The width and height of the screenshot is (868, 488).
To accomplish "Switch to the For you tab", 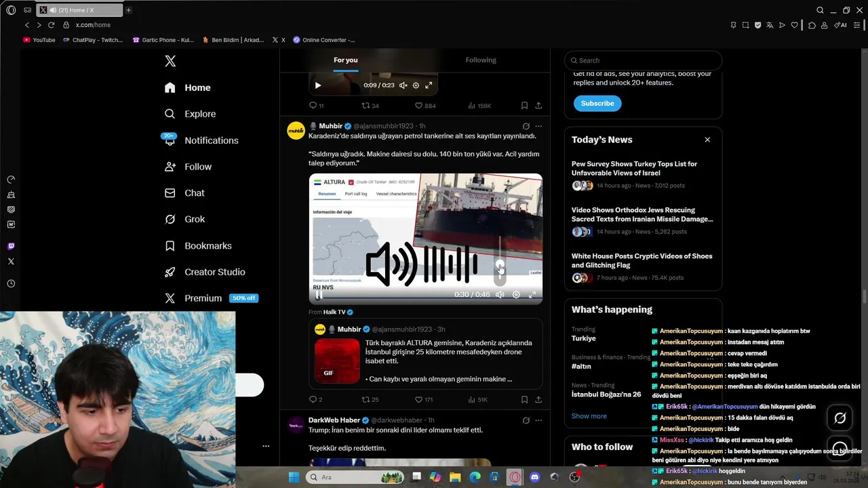I will (345, 60).
